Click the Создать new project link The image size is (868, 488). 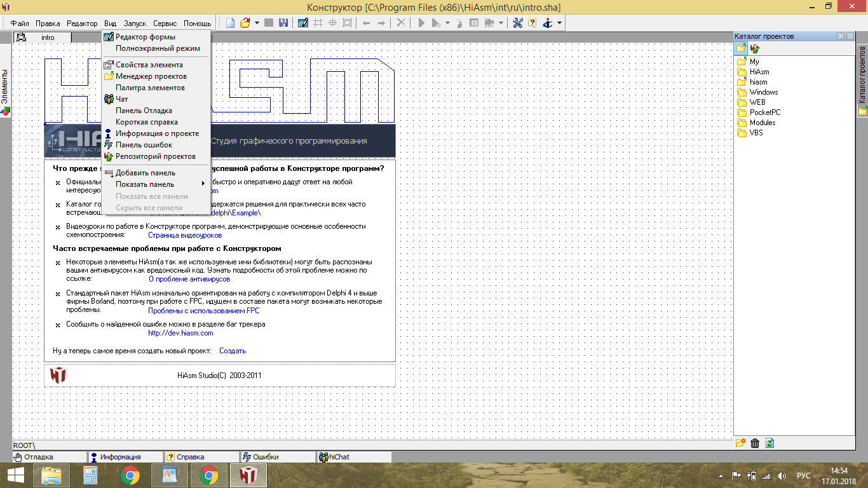(233, 351)
